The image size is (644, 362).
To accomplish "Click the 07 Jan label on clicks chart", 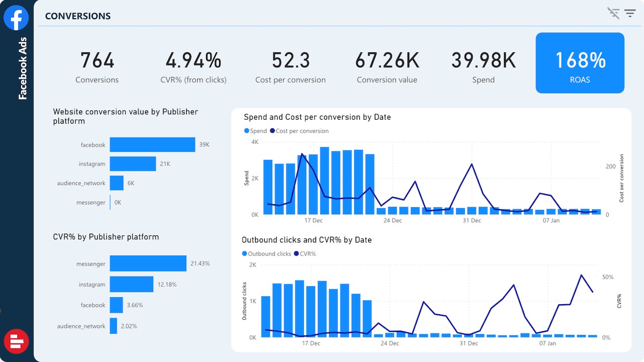I will click(x=548, y=343).
